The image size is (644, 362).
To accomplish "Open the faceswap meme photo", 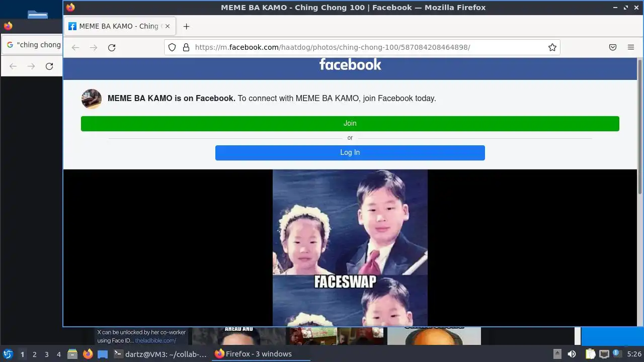I will 350,248.
